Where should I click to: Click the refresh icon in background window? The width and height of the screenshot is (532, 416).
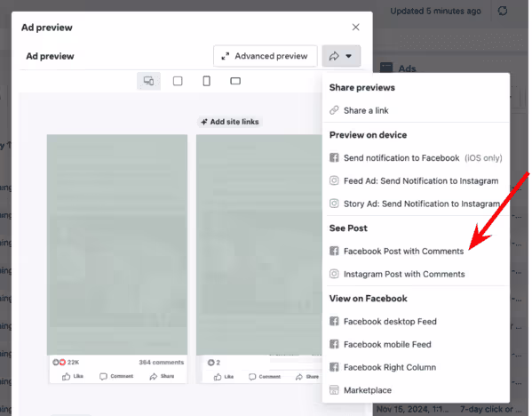(503, 11)
